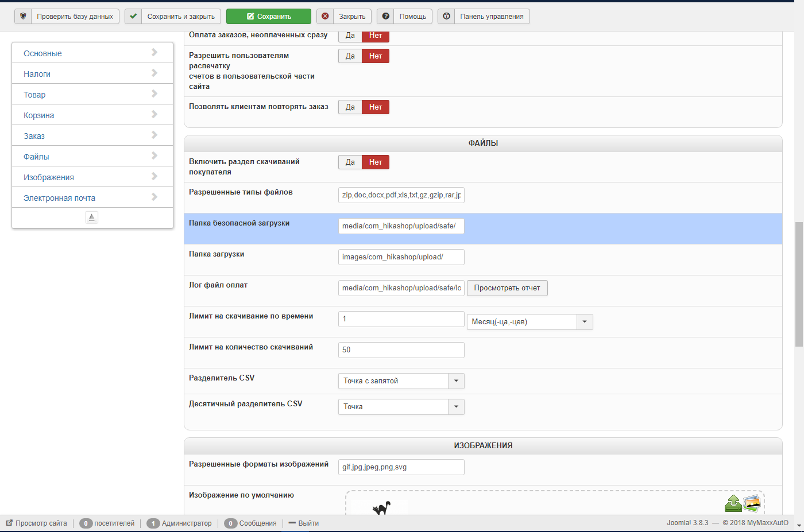Click the black cat default image thumbnail
Screen dimensions: 804x532
click(x=381, y=507)
